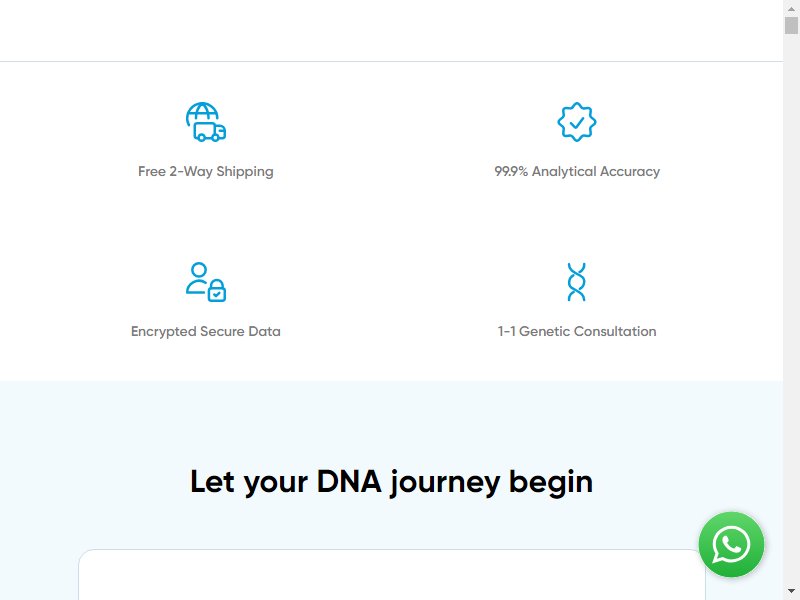Click the Encrypted Secure Data label
The width and height of the screenshot is (800, 600).
[x=206, y=331]
